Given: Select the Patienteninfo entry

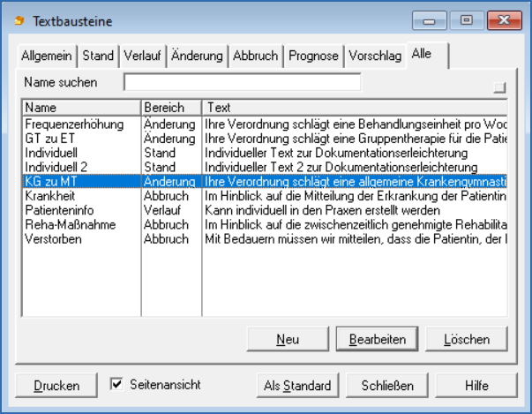Looking at the screenshot, I should click(265, 210).
